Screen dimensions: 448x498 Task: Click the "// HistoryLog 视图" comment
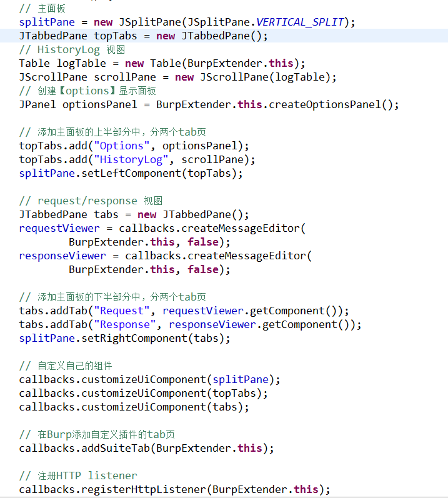[72, 50]
